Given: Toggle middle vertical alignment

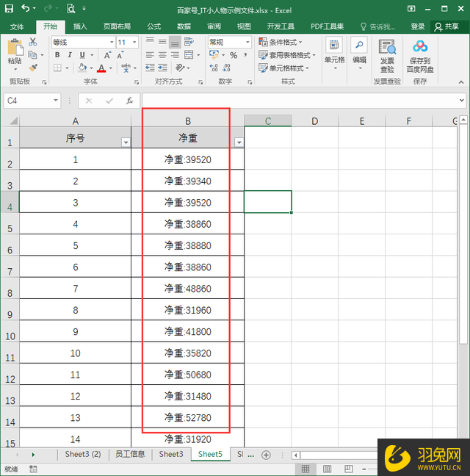Looking at the screenshot, I should 162,42.
